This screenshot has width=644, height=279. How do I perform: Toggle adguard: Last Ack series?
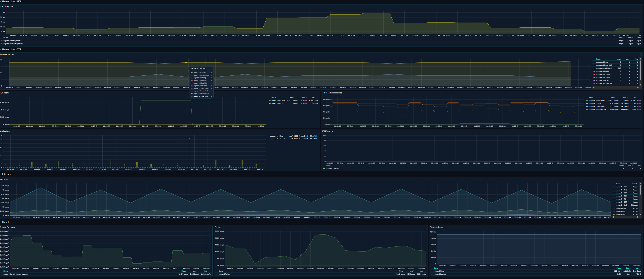(603, 80)
